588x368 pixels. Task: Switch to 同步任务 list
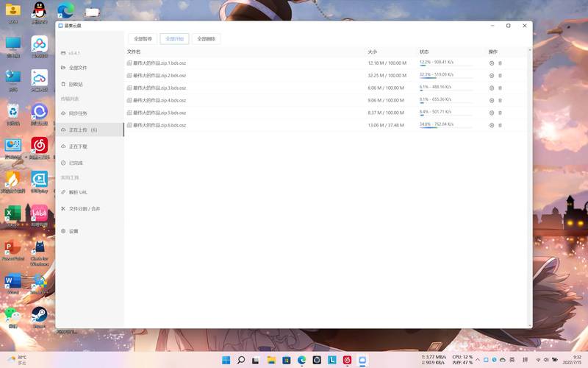78,113
